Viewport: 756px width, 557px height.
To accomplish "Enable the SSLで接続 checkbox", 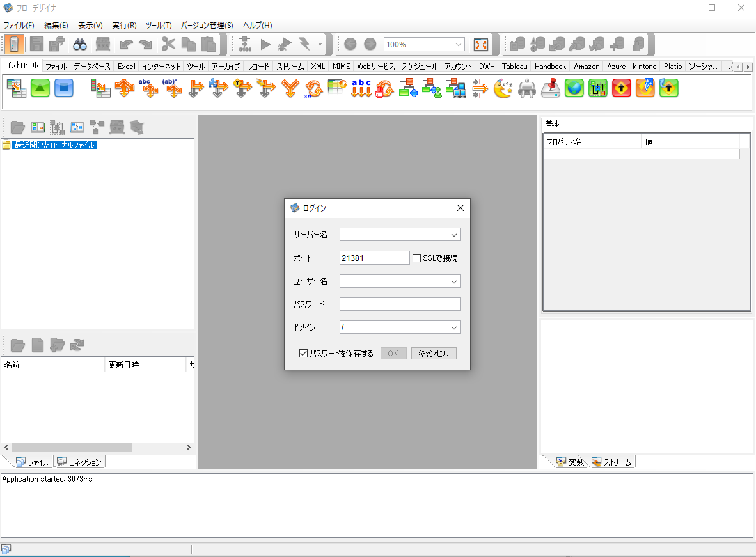I will 416,258.
